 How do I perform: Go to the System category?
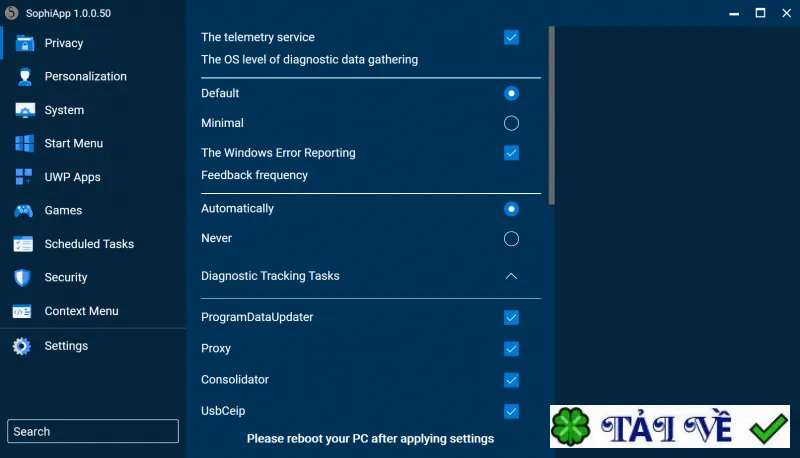pos(93,110)
